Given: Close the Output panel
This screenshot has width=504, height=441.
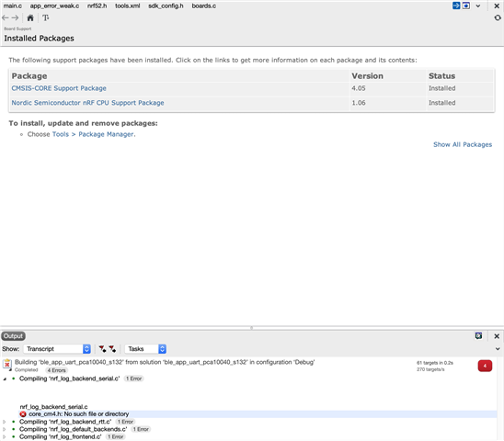Looking at the screenshot, I should tap(497, 336).
